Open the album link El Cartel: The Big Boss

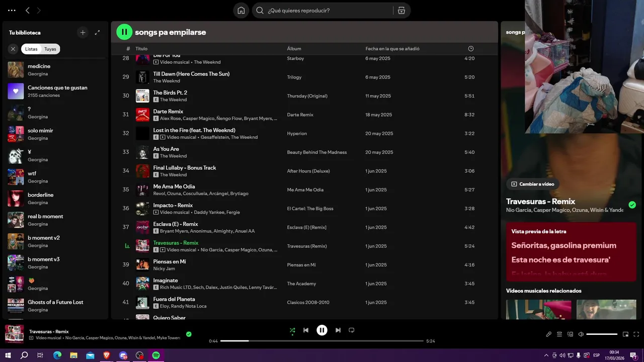point(310,209)
